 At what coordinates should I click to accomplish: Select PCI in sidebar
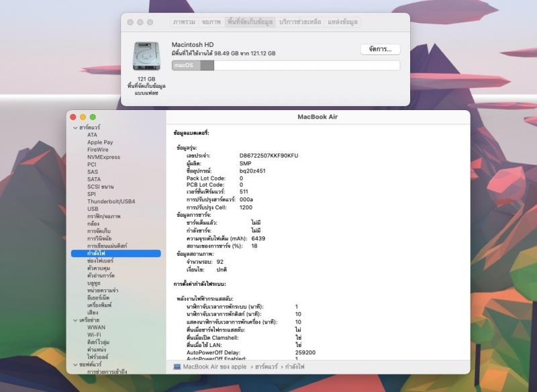(91, 164)
